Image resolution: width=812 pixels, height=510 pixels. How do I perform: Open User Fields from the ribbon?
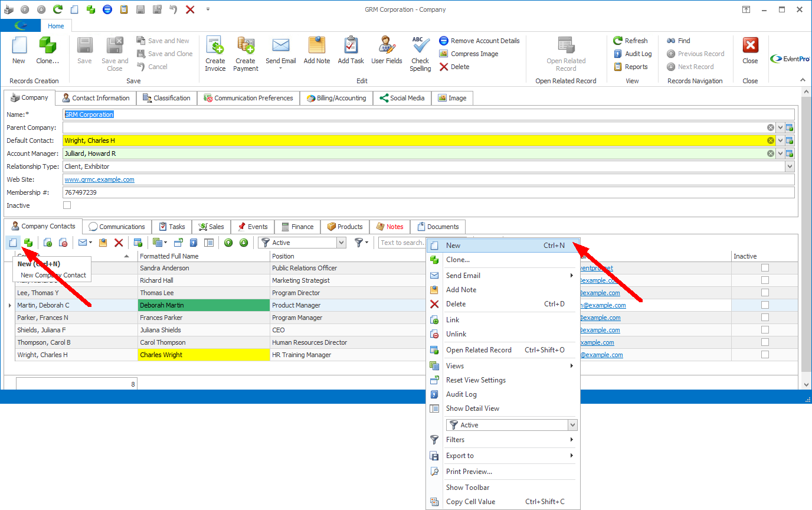[x=387, y=51]
